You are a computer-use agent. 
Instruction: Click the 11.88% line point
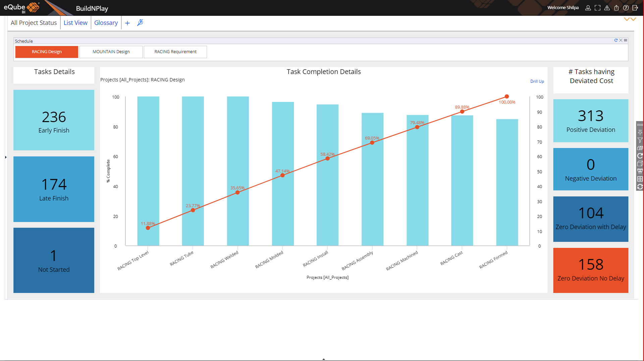point(148,228)
